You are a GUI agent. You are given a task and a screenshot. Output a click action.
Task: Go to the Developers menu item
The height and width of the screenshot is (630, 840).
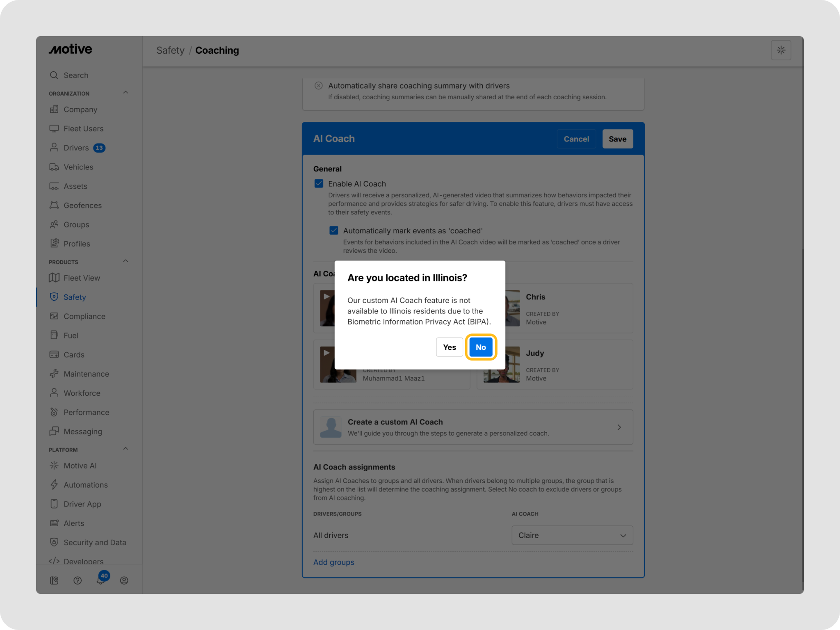point(84,561)
